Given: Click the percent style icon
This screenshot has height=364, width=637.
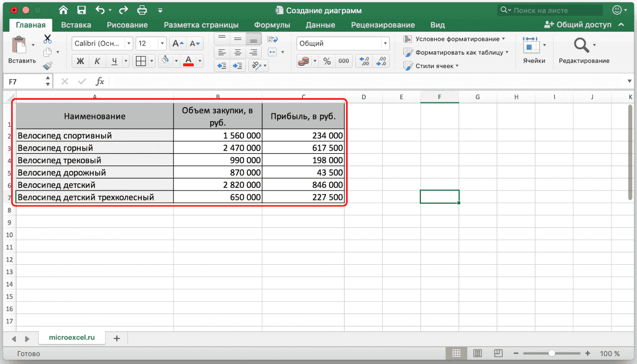Looking at the screenshot, I should pos(327,61).
